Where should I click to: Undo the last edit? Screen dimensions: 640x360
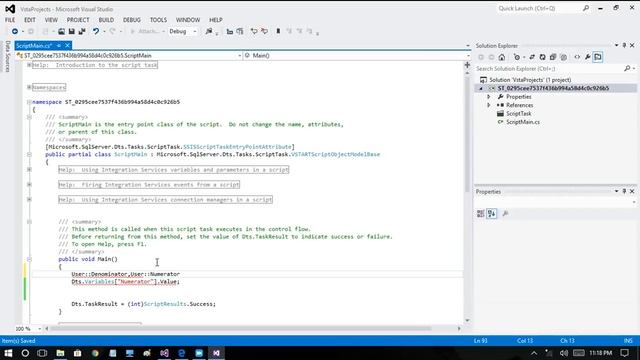[x=96, y=31]
